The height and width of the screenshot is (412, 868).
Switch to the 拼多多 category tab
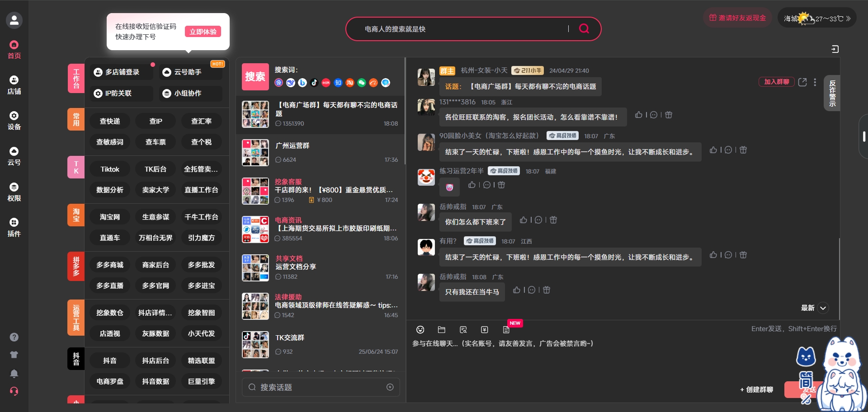tap(75, 266)
